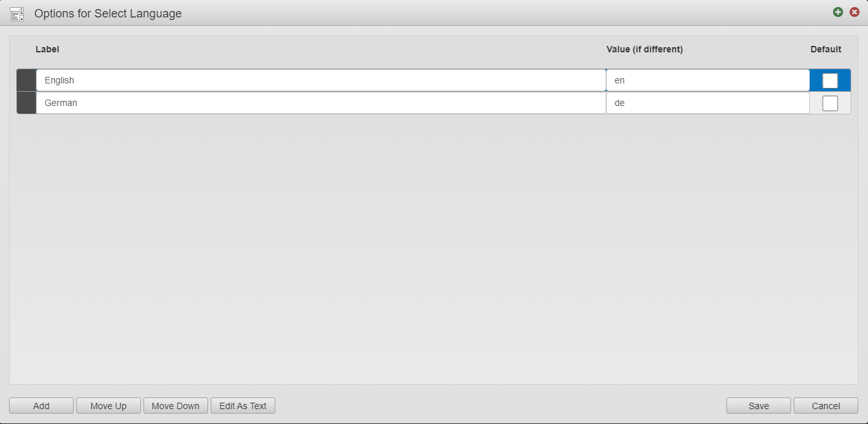The image size is (868, 424).
Task: Click the Label column header
Action: [48, 49]
